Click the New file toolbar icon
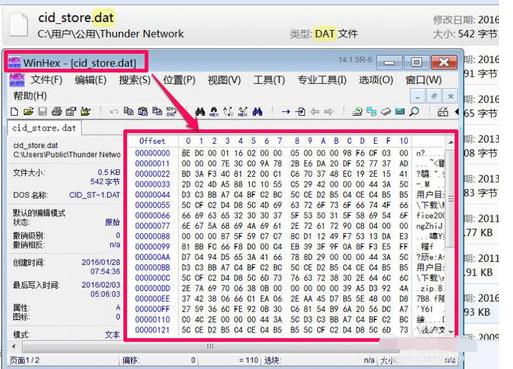513x369 pixels. 14,111
